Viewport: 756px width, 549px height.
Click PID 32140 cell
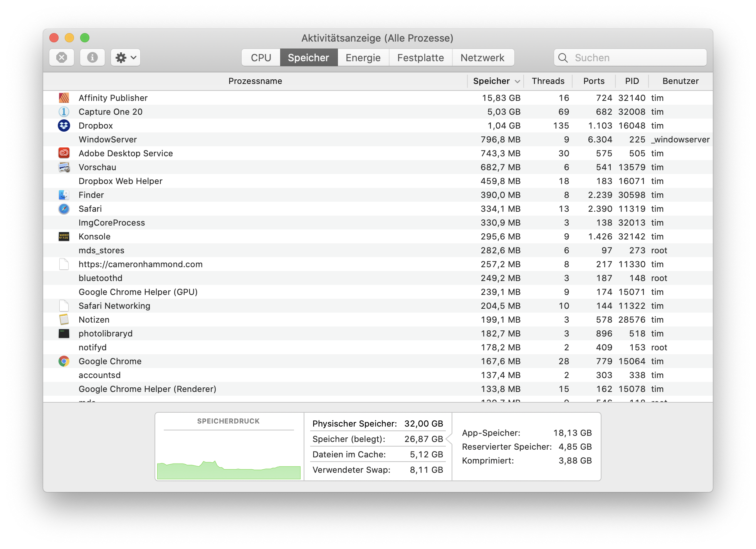pyautogui.click(x=632, y=98)
